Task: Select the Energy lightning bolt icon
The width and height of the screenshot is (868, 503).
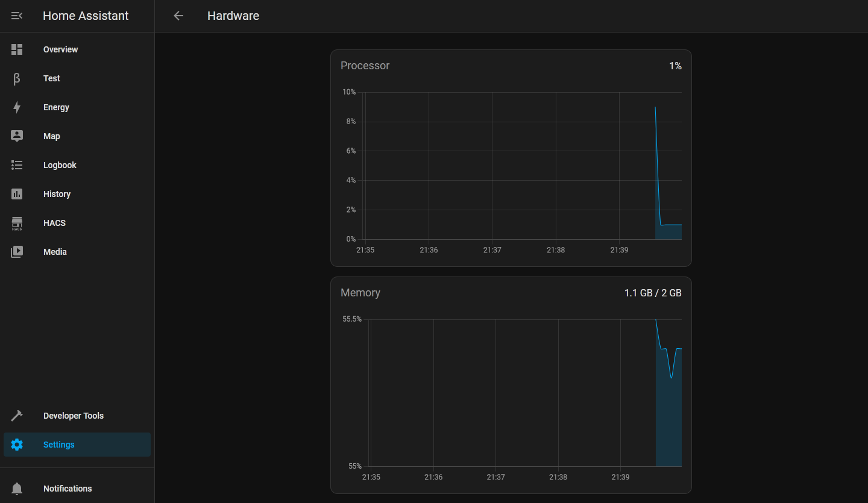Action: click(17, 107)
